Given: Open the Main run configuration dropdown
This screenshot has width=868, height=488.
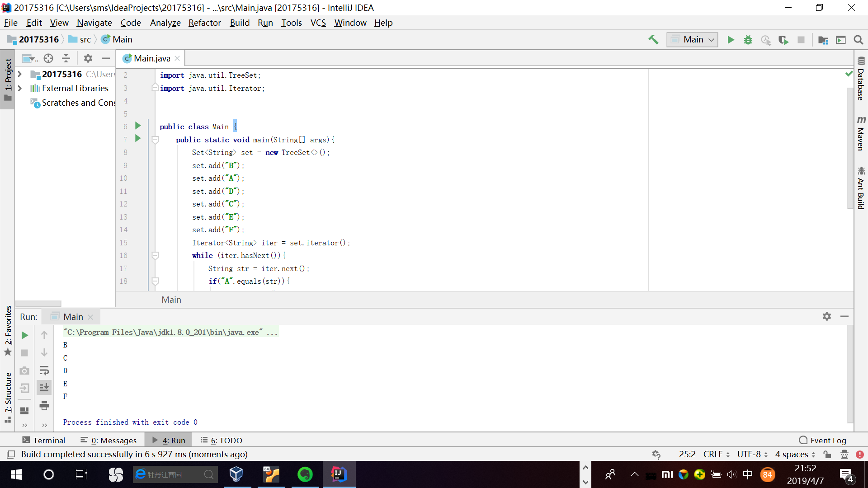Looking at the screenshot, I should tap(692, 40).
